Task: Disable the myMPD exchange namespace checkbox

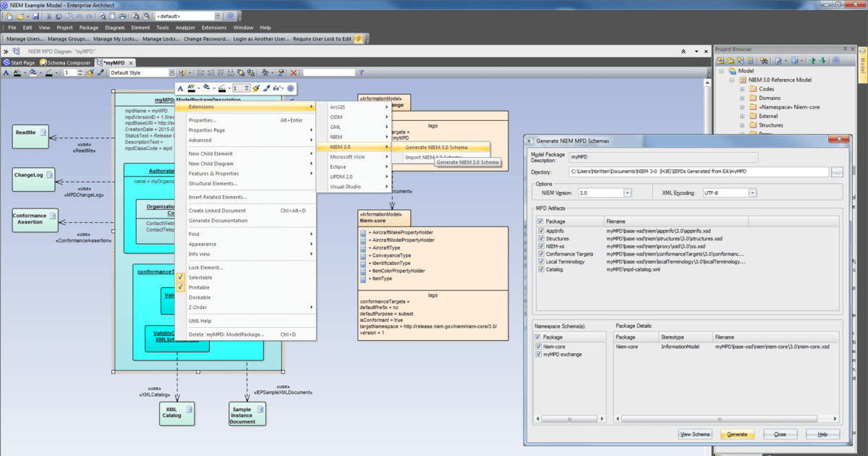Action: pyautogui.click(x=537, y=354)
